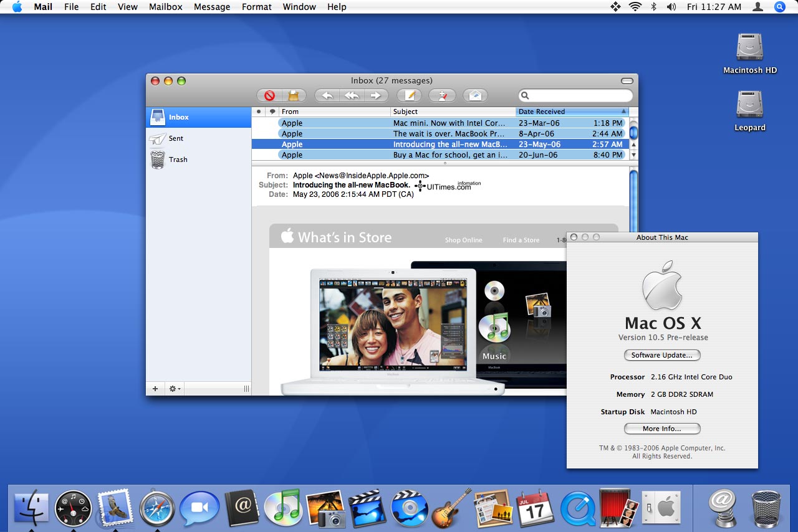Launch iChat from the Dock
Screen dimensions: 798x532
pos(199,509)
